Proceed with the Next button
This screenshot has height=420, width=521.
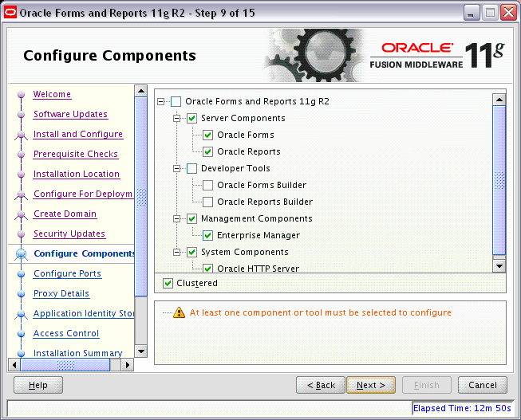[x=371, y=385]
